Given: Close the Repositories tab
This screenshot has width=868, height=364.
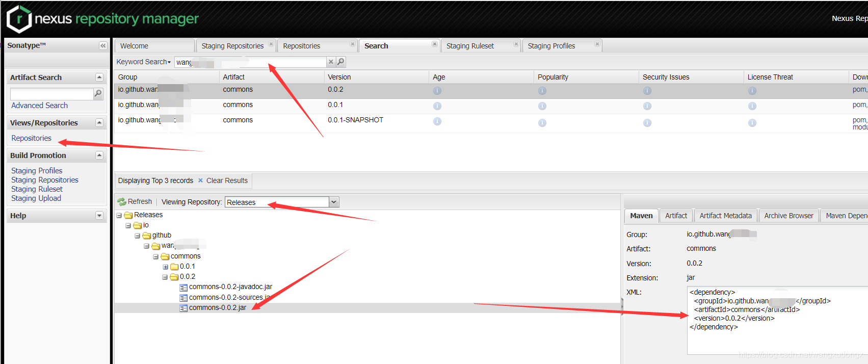Looking at the screenshot, I should coord(353,44).
